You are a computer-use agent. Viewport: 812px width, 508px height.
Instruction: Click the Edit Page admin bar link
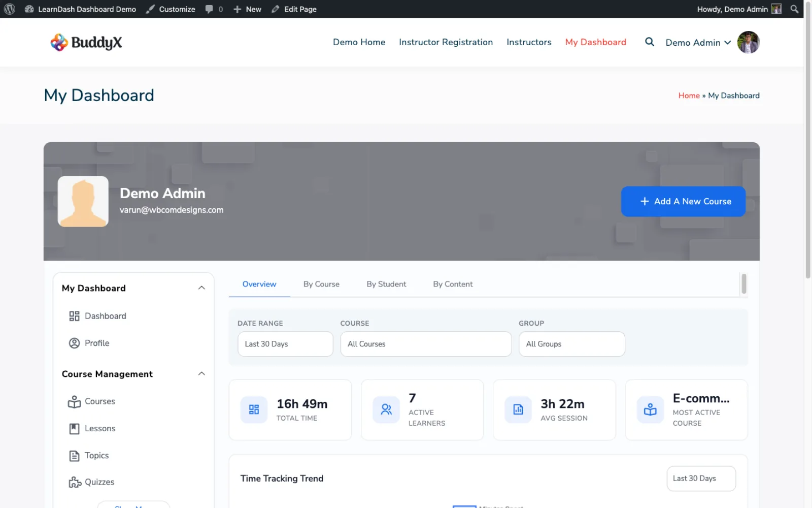[x=300, y=9]
